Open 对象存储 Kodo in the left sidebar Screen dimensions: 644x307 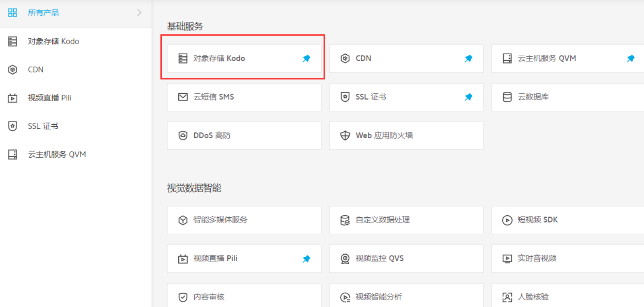[76, 42]
